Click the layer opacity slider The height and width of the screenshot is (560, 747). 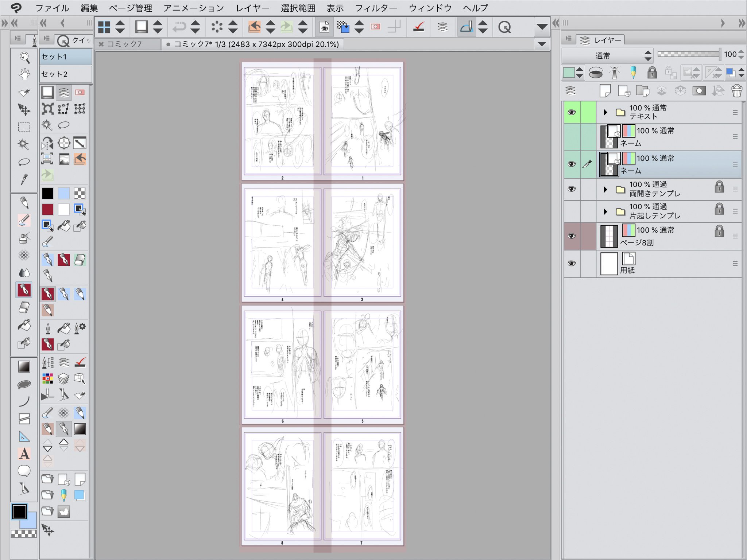click(x=689, y=54)
